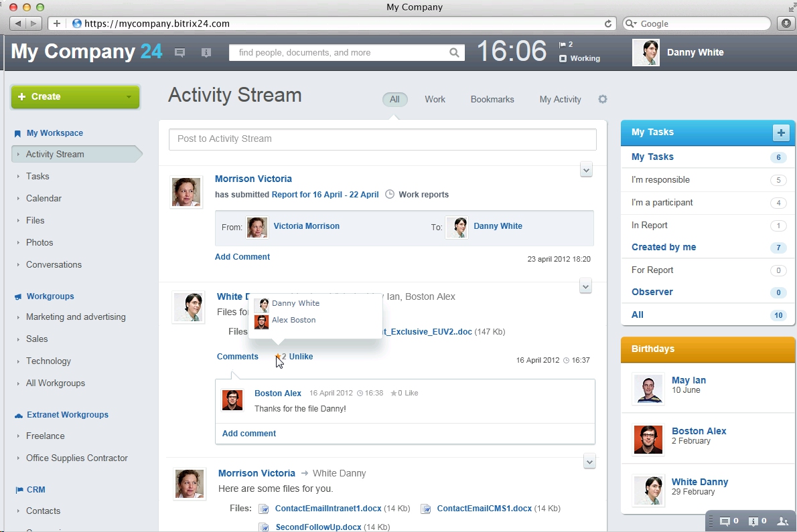Click Morrison Victoria post avatar
Screen dimensions: 797x532
pyautogui.click(x=186, y=192)
